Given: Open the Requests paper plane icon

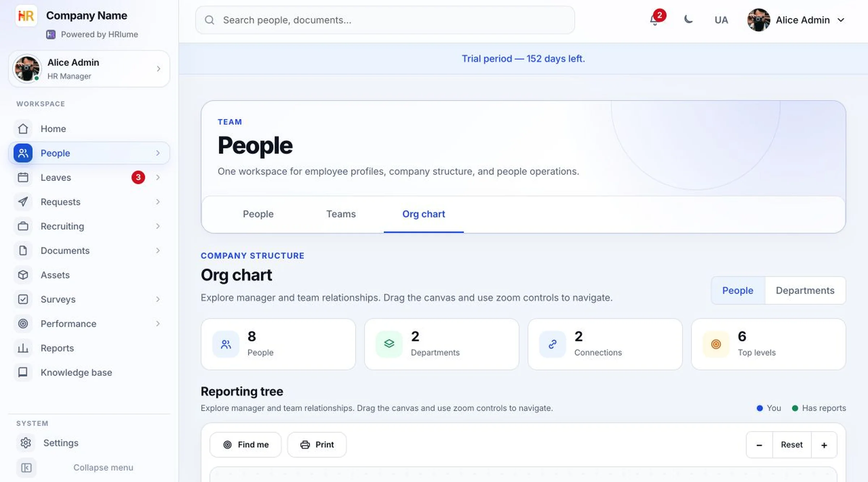Looking at the screenshot, I should click(x=23, y=202).
